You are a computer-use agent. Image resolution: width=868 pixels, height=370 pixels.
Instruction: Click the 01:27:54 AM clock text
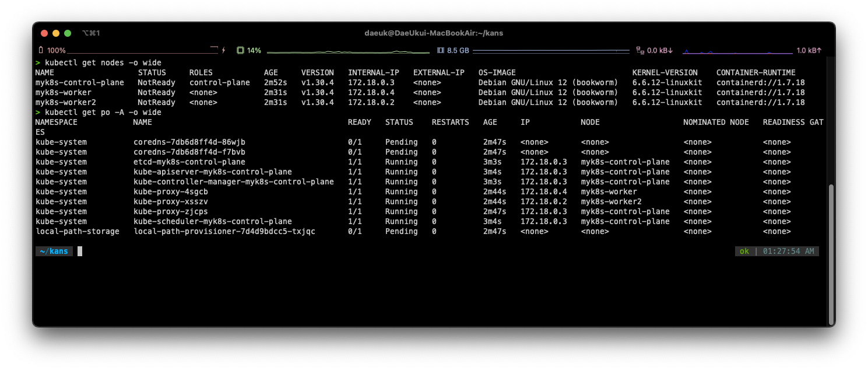point(789,252)
